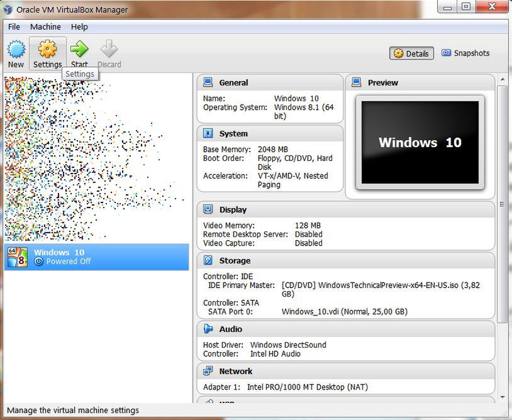The height and width of the screenshot is (420, 512).
Task: Select the Windows 10 virtual machine entry
Action: (x=97, y=257)
